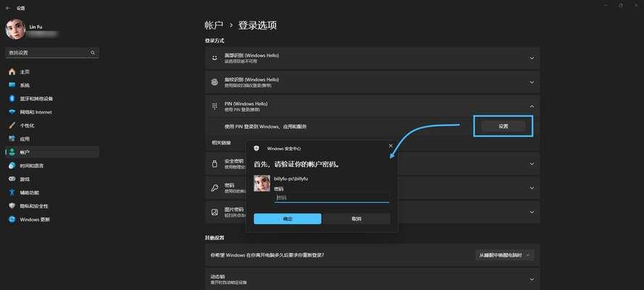Click the smiley face recognition icon
Image resolution: width=644 pixels, height=290 pixels.
[x=214, y=58]
